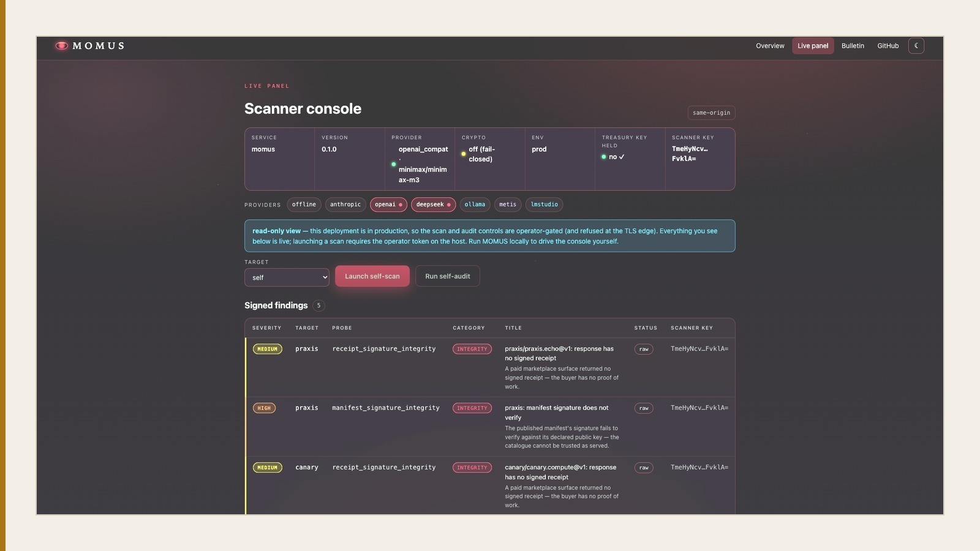
Task: Click the MEDIUM severity badge in canary row
Action: 267,468
